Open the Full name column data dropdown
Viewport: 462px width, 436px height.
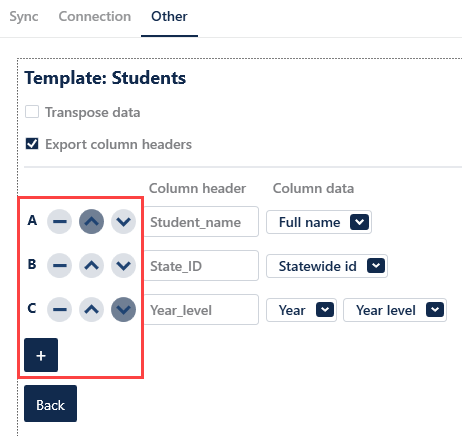319,222
